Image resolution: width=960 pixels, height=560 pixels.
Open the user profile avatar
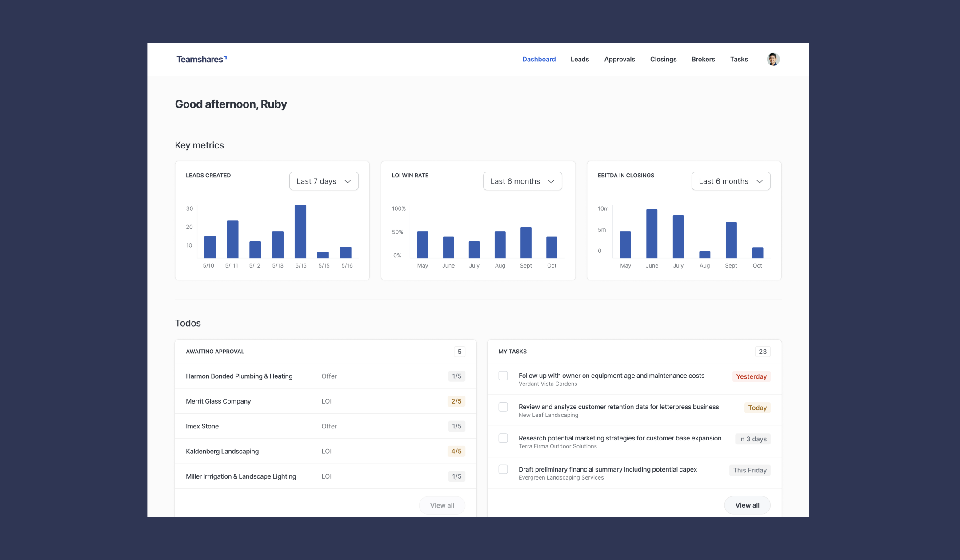pos(773,59)
